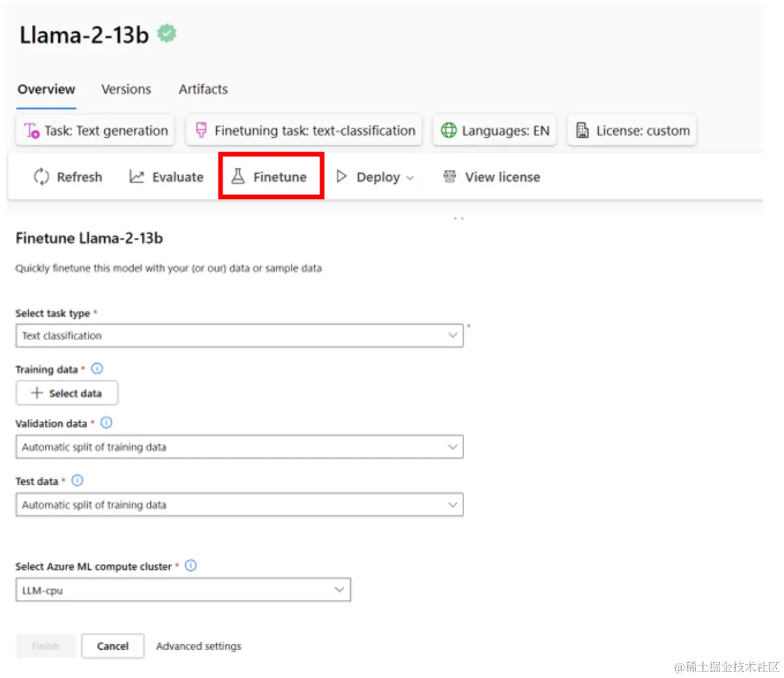Screen dimensions: 784x678
Task: Click the Refresh toolbar label
Action: click(x=80, y=177)
